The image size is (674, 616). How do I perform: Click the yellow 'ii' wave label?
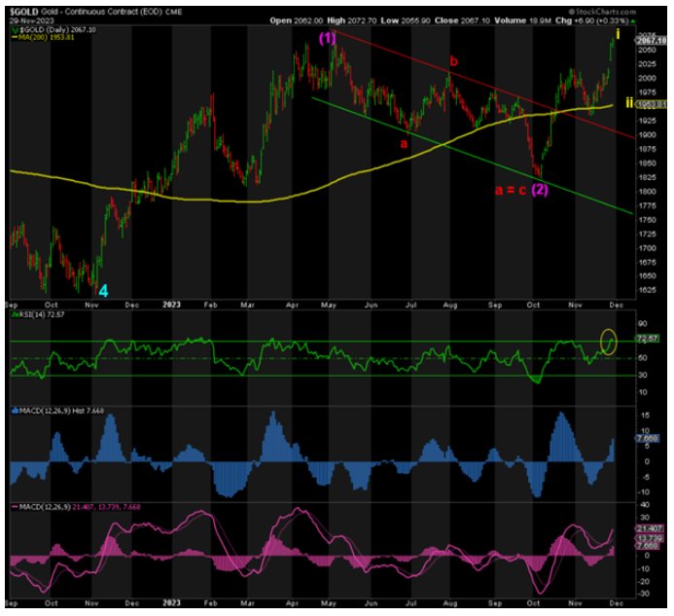[630, 101]
